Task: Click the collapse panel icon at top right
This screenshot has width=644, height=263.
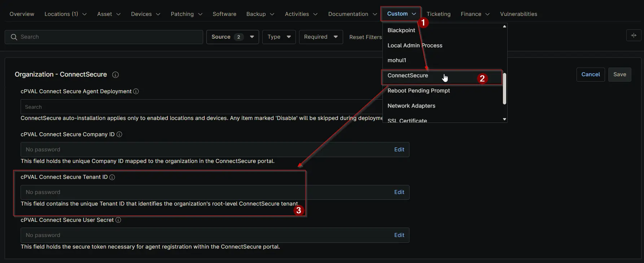Action: point(634,35)
